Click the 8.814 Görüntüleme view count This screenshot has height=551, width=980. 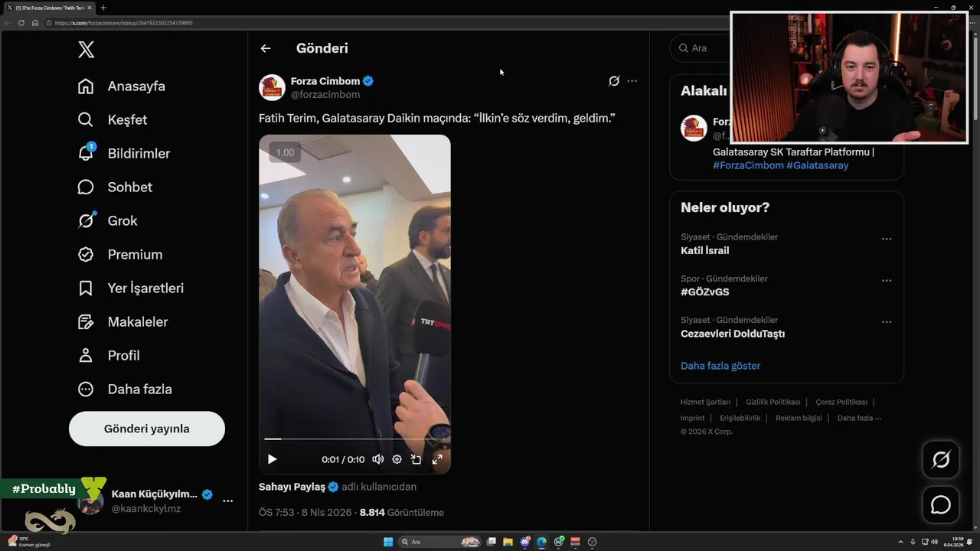tap(401, 513)
